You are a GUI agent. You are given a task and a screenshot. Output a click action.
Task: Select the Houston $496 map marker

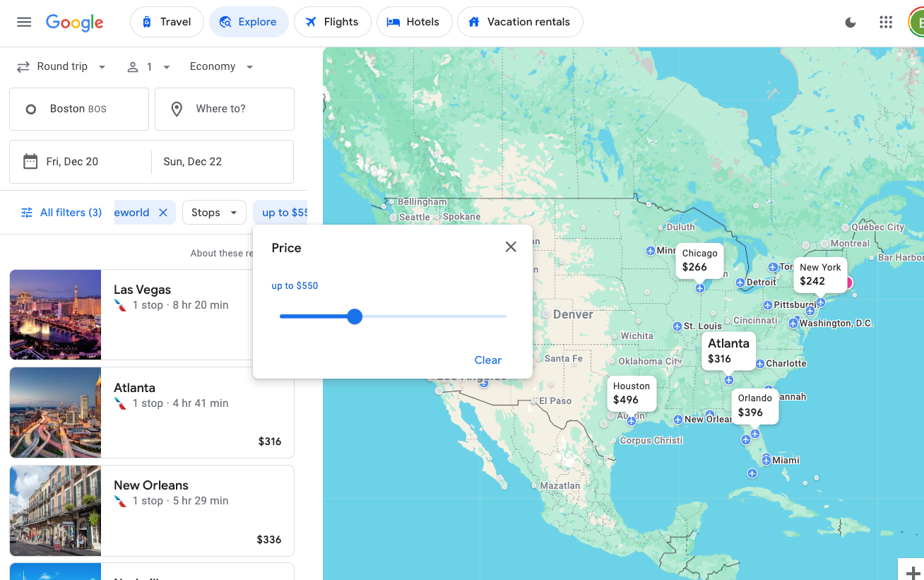click(632, 393)
